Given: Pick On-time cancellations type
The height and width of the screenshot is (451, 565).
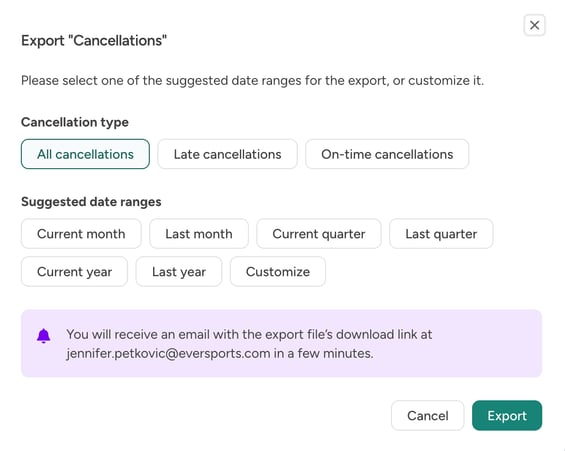Looking at the screenshot, I should point(387,154).
